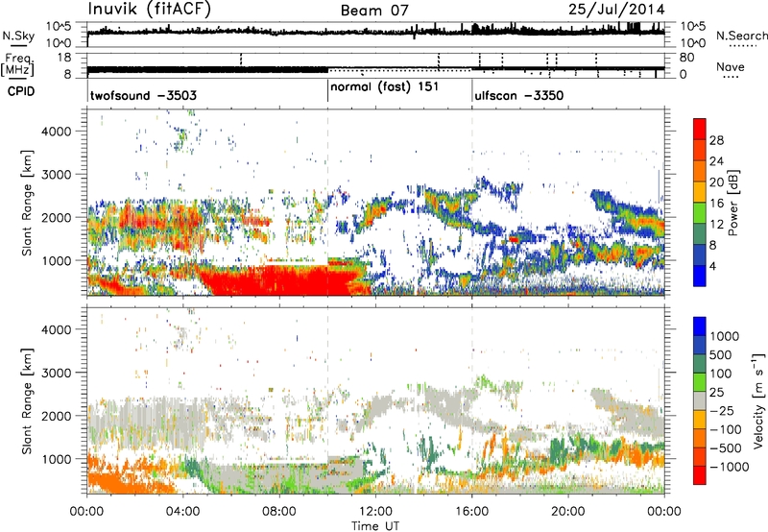
Task: Click the '4000' tick of the power panel
Action: coord(57,132)
